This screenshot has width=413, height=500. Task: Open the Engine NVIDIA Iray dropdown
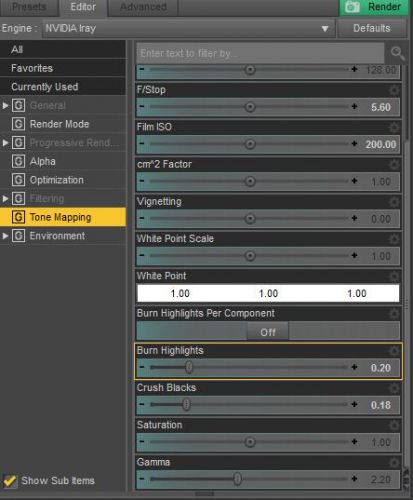(x=188, y=28)
